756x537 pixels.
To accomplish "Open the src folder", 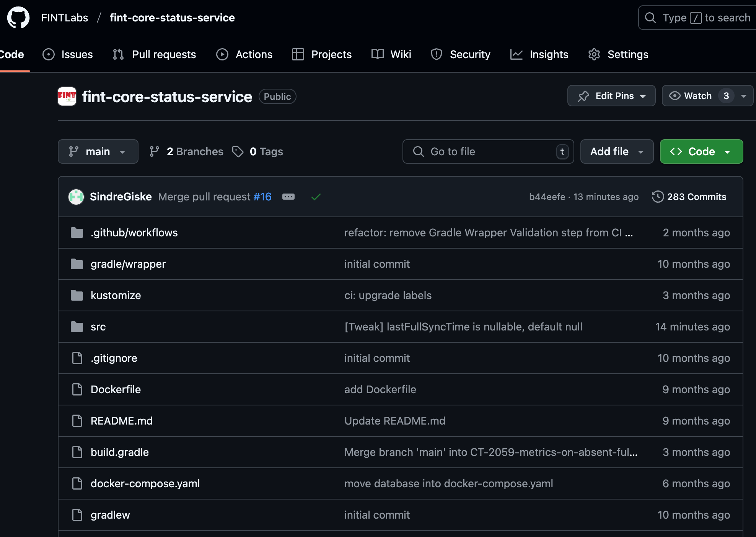I will coord(98,327).
